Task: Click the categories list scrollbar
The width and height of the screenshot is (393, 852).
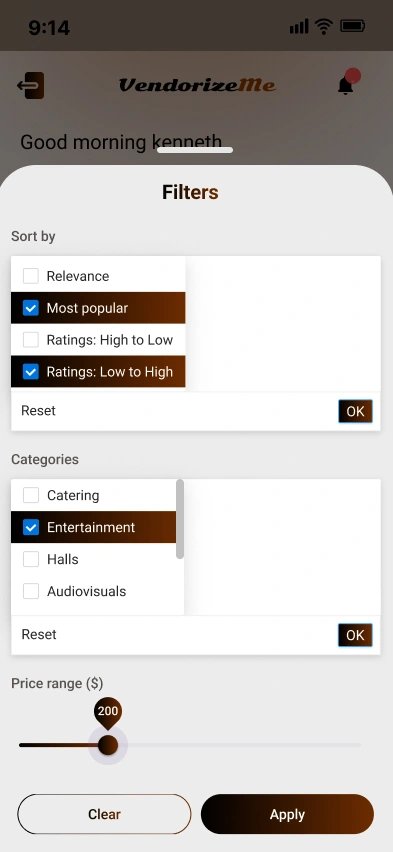Action: pos(180,519)
